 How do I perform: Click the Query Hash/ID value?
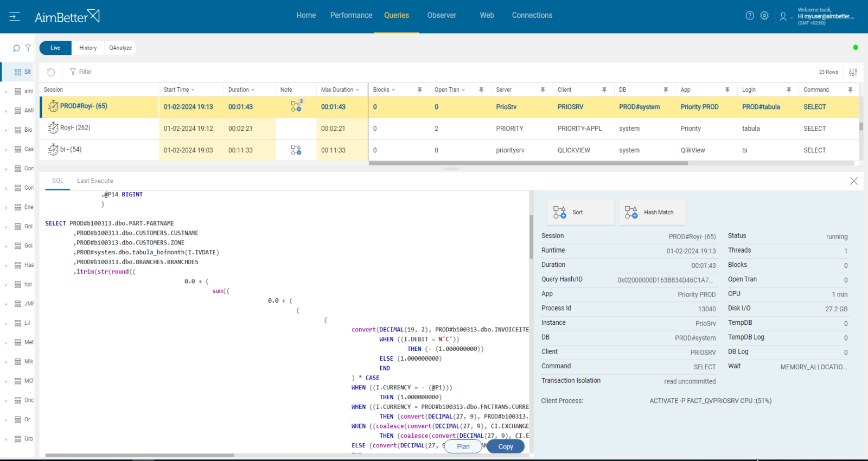coord(665,280)
